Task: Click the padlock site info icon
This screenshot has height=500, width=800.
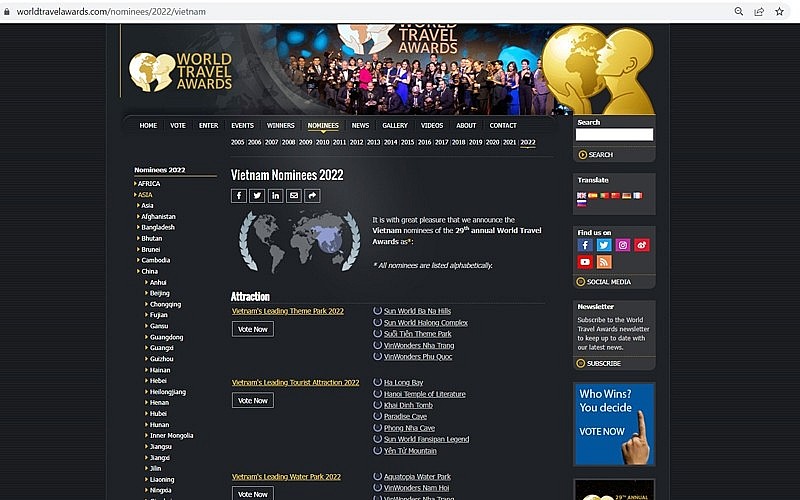Action: pyautogui.click(x=7, y=11)
